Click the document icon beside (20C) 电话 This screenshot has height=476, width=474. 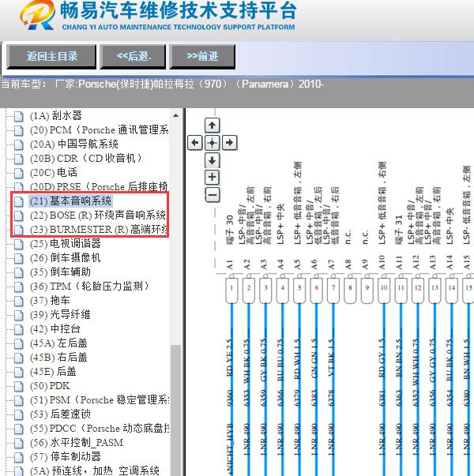point(19,174)
